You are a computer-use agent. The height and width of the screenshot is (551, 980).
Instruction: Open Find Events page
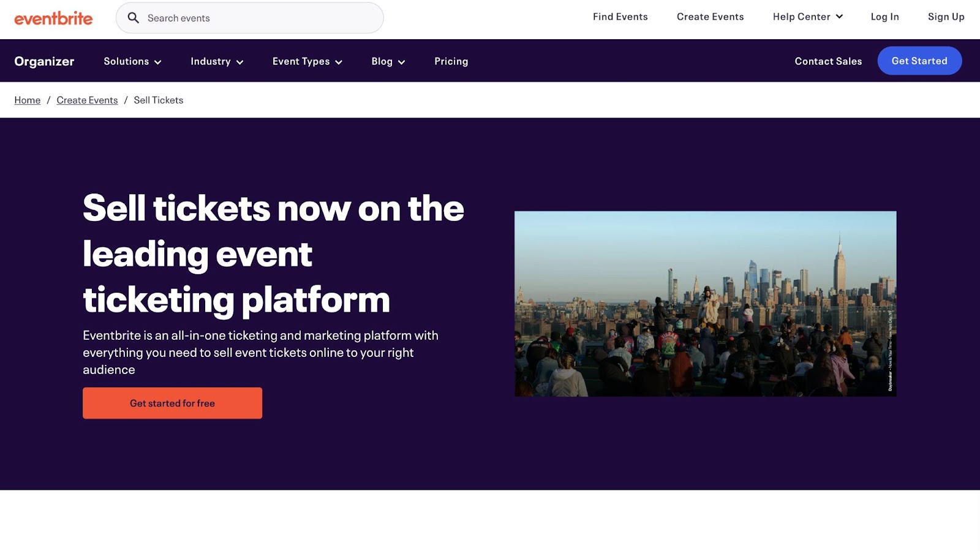(620, 17)
